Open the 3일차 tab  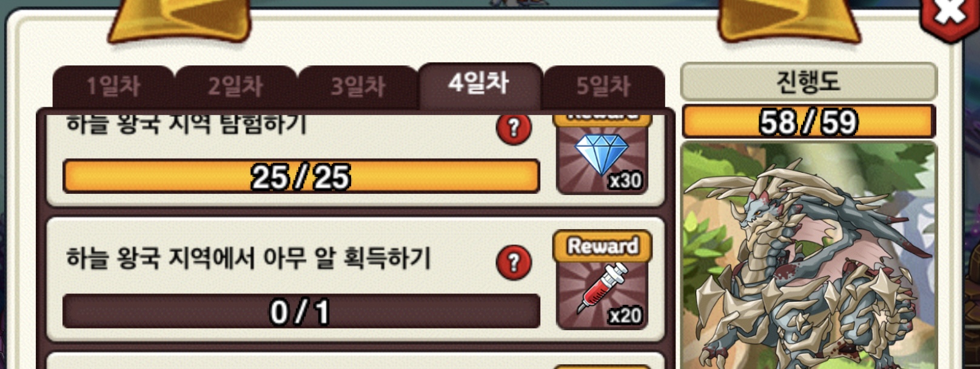tap(358, 87)
